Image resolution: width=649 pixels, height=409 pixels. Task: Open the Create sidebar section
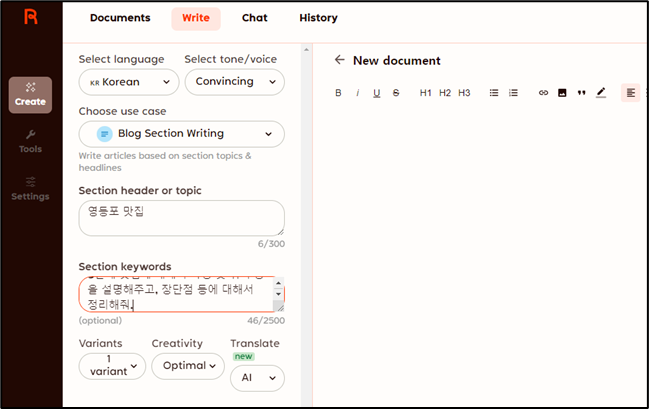click(30, 95)
